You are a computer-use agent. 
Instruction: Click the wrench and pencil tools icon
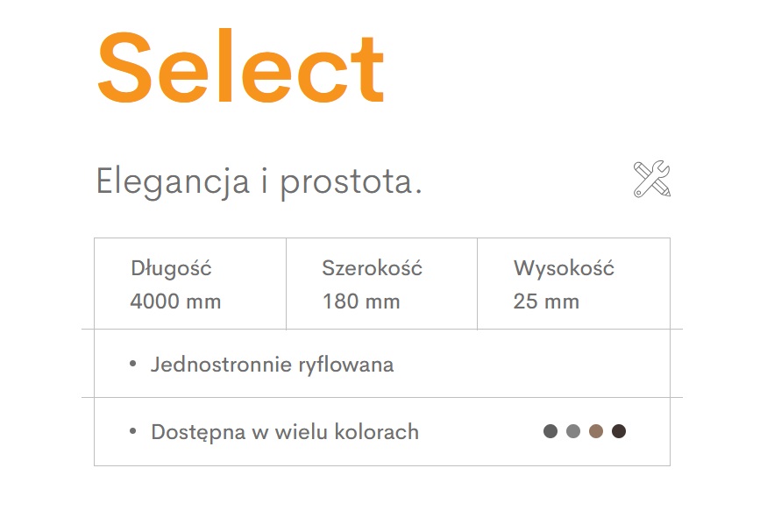click(x=652, y=179)
